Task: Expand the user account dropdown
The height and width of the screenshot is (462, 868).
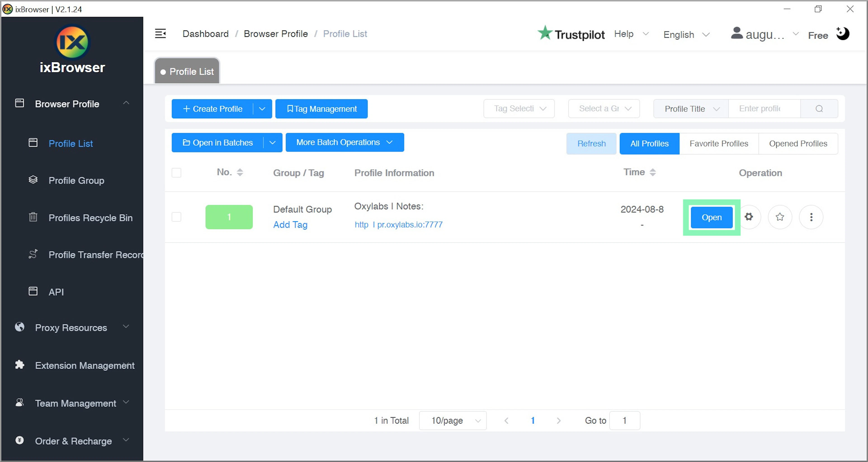Action: (796, 34)
